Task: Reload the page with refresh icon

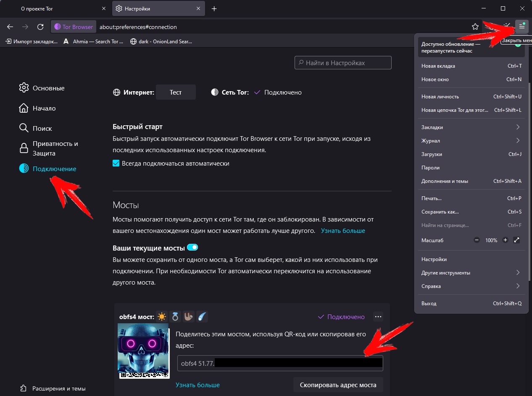Action: [40, 26]
